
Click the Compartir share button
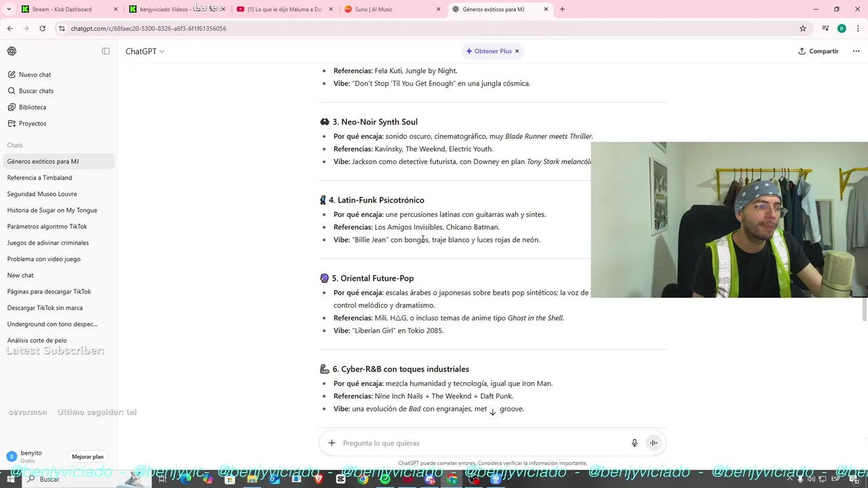(818, 51)
